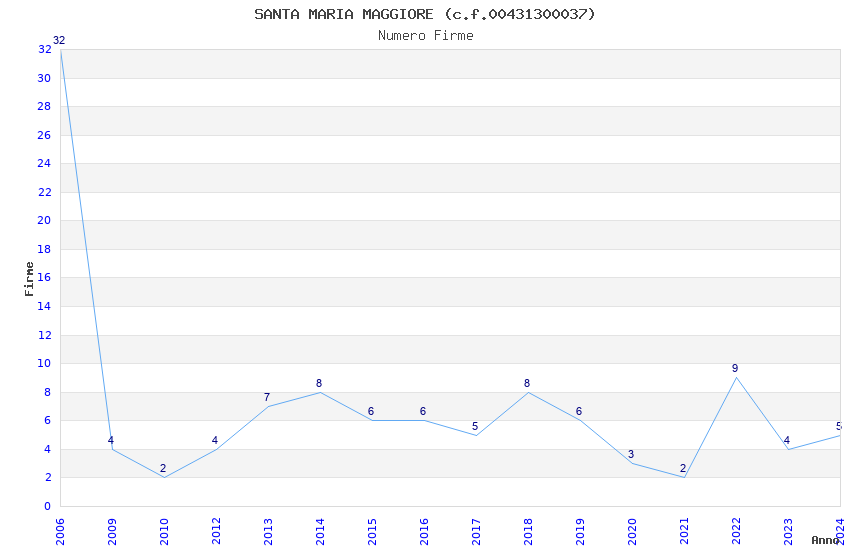Select the 2019 year label on x-axis
The image size is (850, 550).
(x=580, y=532)
